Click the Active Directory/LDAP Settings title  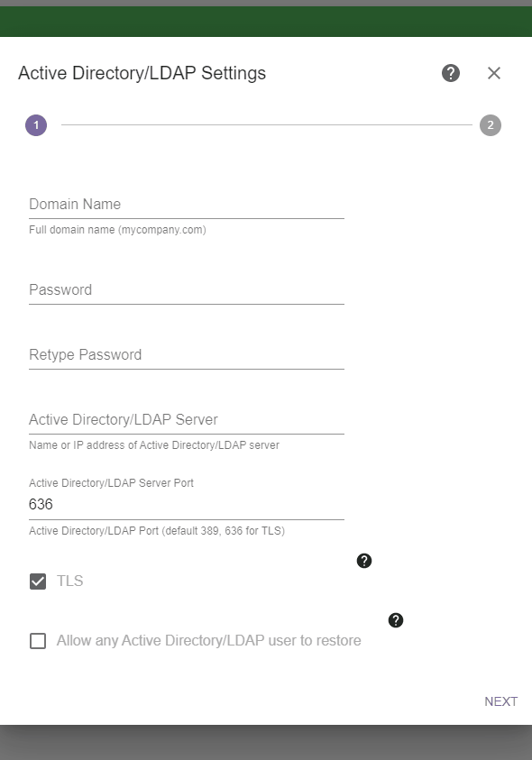point(142,73)
